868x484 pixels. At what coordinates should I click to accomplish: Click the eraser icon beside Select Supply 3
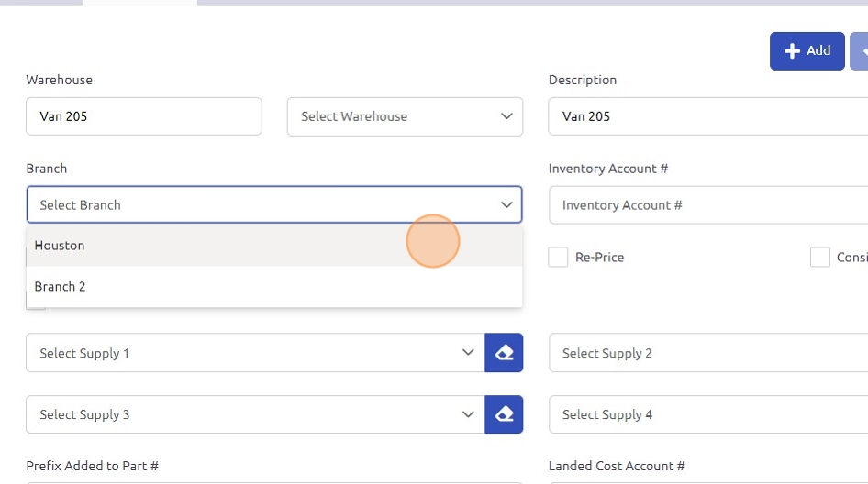(504, 414)
